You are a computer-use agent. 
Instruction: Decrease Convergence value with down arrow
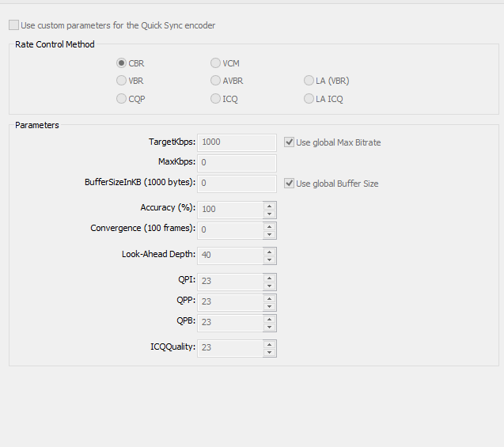point(269,235)
